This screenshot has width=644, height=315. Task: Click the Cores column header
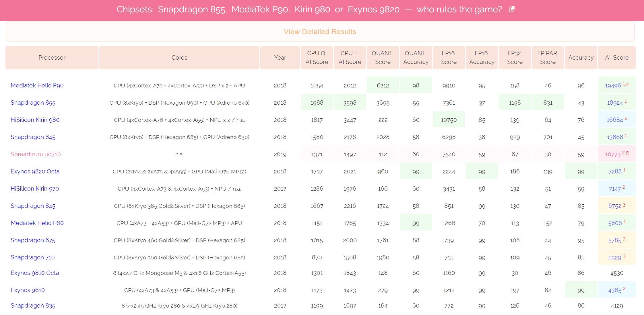click(x=179, y=58)
